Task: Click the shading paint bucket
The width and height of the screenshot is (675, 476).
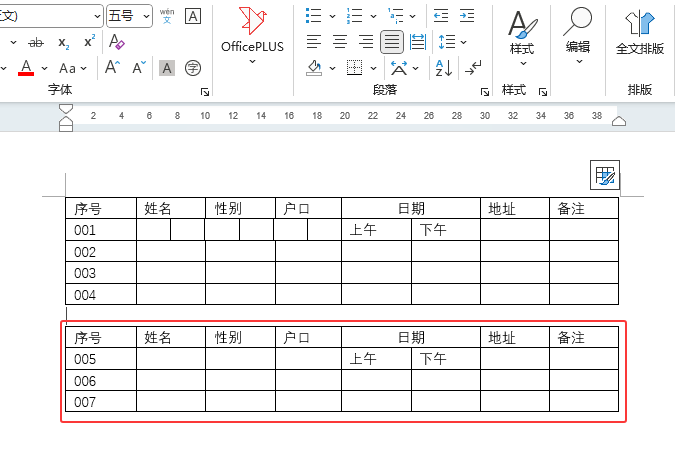Action: (x=314, y=68)
